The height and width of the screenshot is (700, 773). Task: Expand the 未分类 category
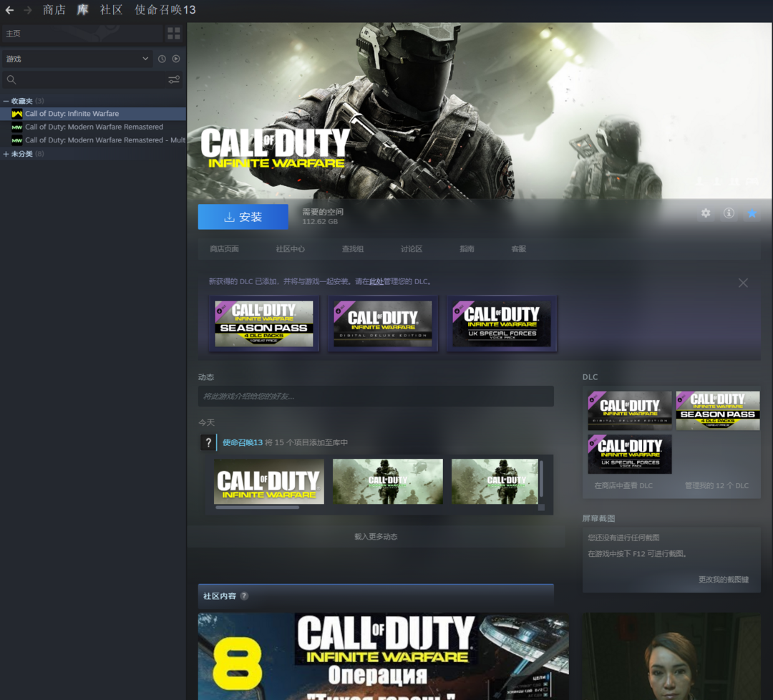click(x=6, y=154)
